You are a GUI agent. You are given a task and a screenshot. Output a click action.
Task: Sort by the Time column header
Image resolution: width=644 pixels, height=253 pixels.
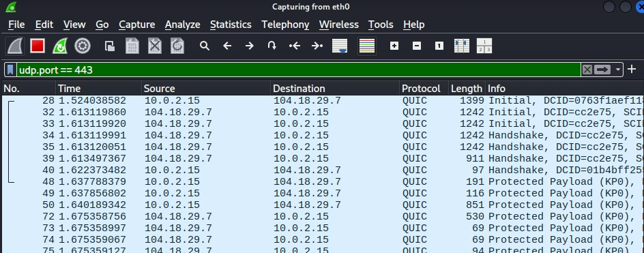point(98,88)
